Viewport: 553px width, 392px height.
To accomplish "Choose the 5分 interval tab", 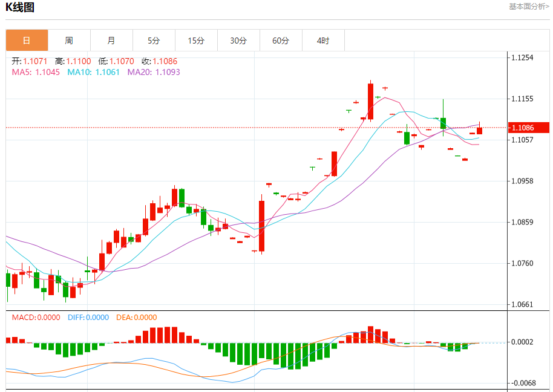I will pyautogui.click(x=154, y=41).
